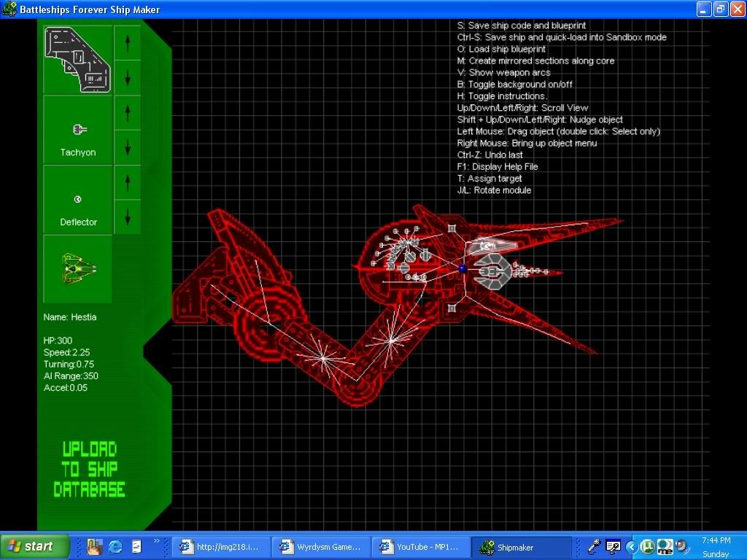Click the 'Right Mouse: Bring up object menu' line

click(527, 143)
